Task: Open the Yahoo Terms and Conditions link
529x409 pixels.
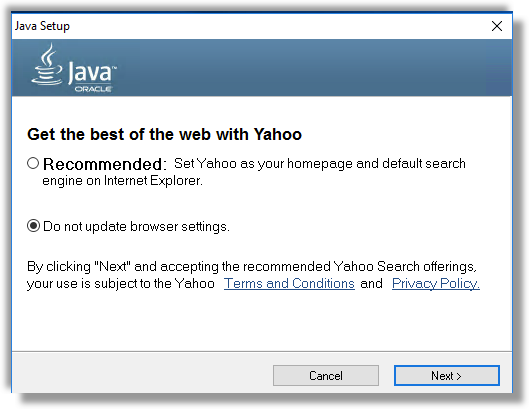Action: point(289,283)
